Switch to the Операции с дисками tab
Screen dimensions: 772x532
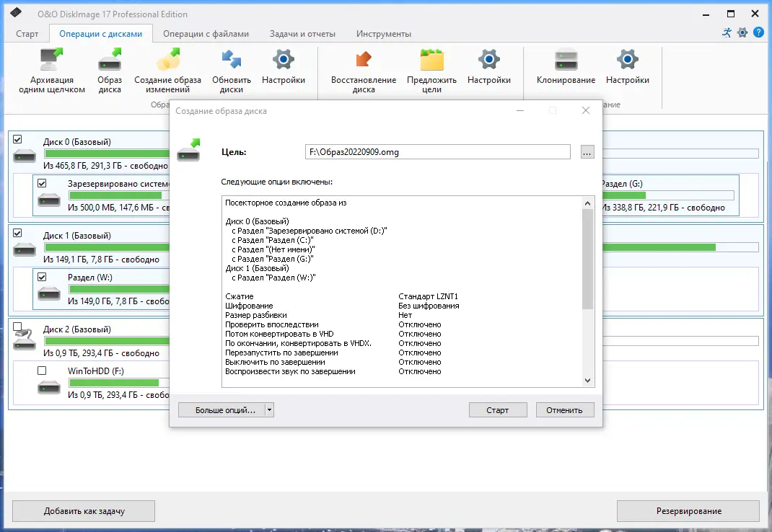pyautogui.click(x=100, y=33)
